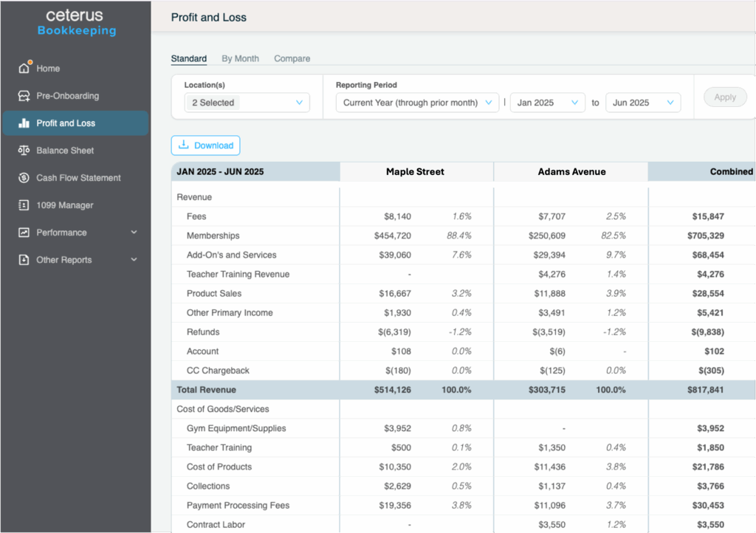Open the Reporting Period Current Year dropdown

417,103
